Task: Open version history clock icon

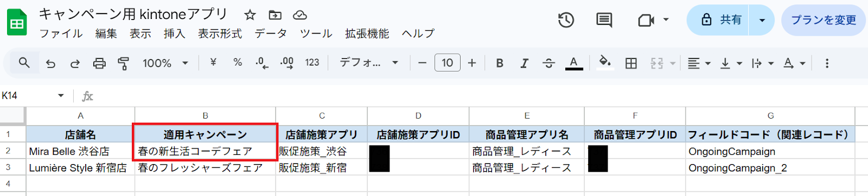Action: coord(566,20)
